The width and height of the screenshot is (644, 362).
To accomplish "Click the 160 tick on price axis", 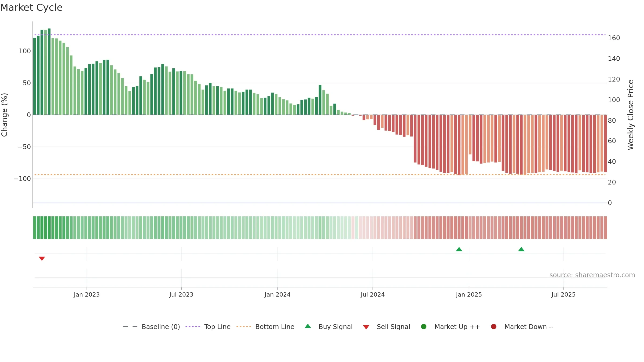I will pyautogui.click(x=614, y=38).
